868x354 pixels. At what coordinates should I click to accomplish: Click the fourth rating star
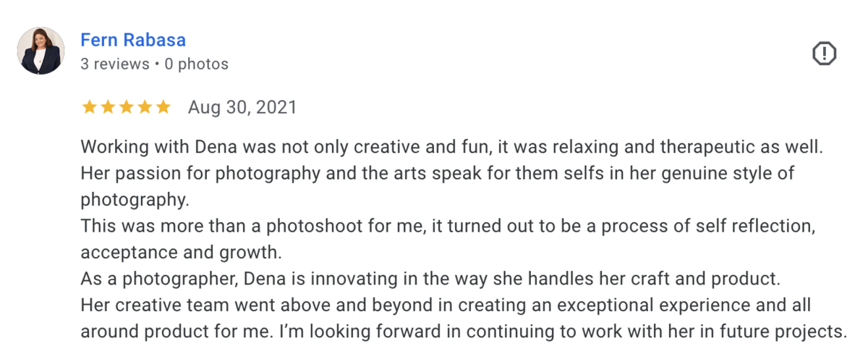tap(144, 108)
